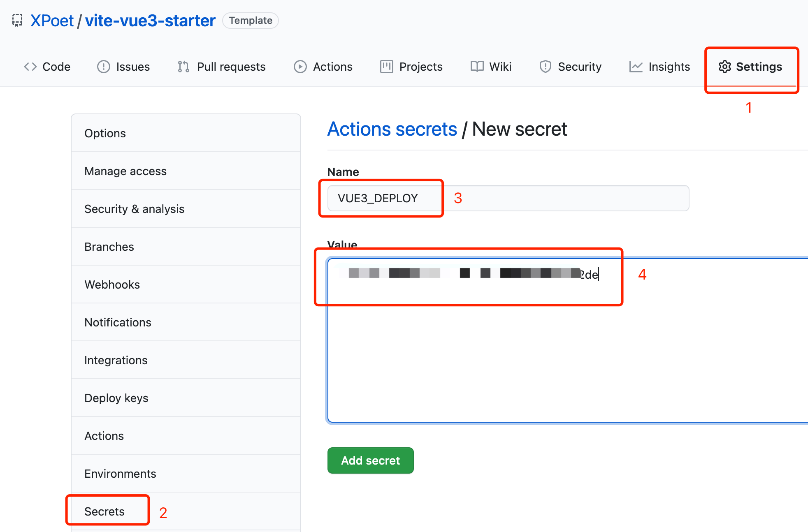Click the Insights graph icon
808x532 pixels.
(636, 67)
